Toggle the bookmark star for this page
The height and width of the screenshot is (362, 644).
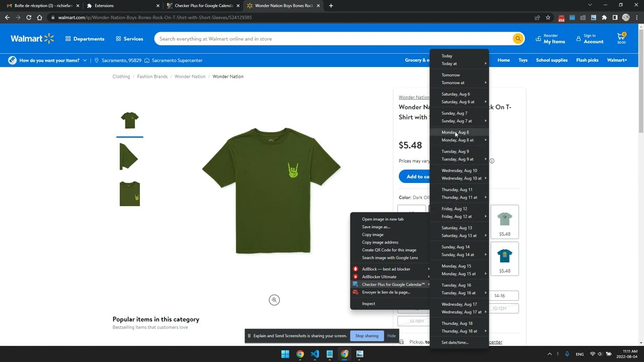pyautogui.click(x=548, y=17)
